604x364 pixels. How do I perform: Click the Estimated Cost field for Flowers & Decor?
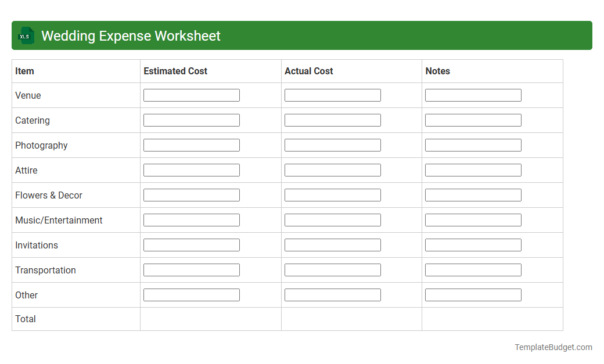191,194
